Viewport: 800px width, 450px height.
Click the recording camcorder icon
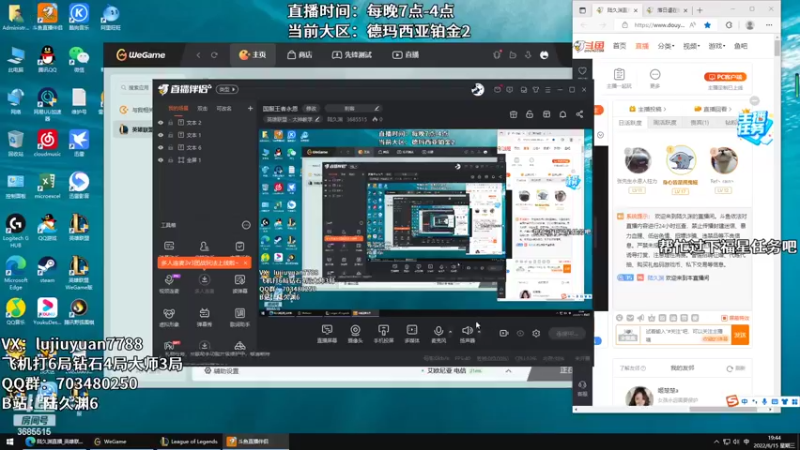pyautogui.click(x=504, y=333)
